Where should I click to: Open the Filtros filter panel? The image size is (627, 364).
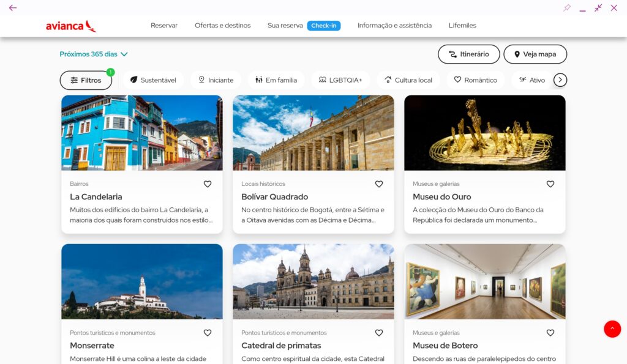(86, 80)
